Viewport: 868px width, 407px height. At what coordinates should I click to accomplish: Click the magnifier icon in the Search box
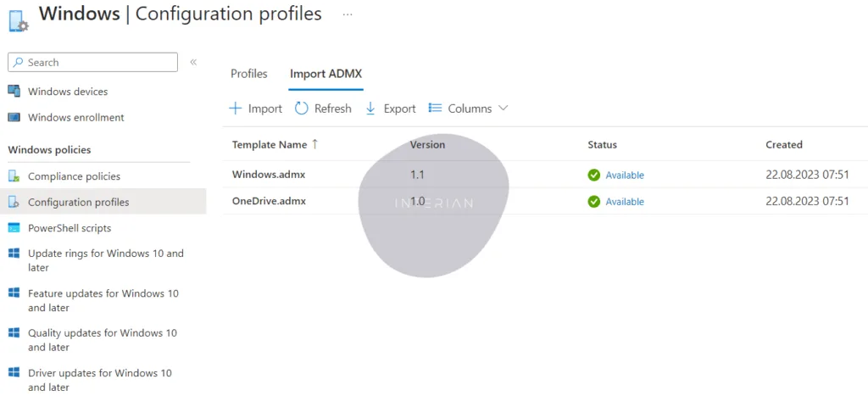pos(19,63)
